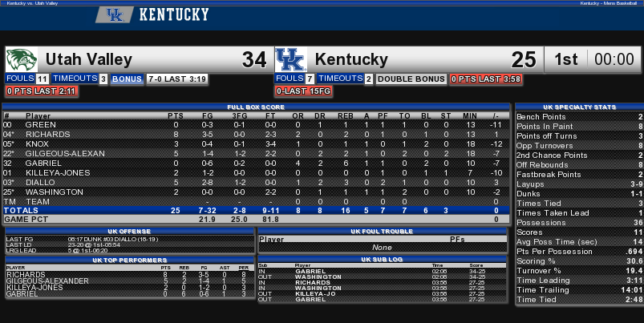Select the RICHARDS row in box score
The width and height of the screenshot is (644, 323).
pyautogui.click(x=256, y=134)
